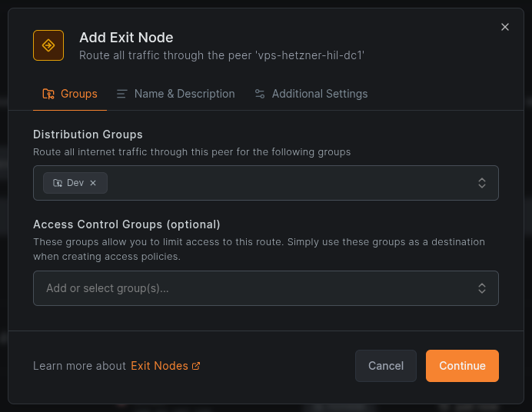
Task: Click the 'Add Exit Node' dialog title
Action: [126, 38]
